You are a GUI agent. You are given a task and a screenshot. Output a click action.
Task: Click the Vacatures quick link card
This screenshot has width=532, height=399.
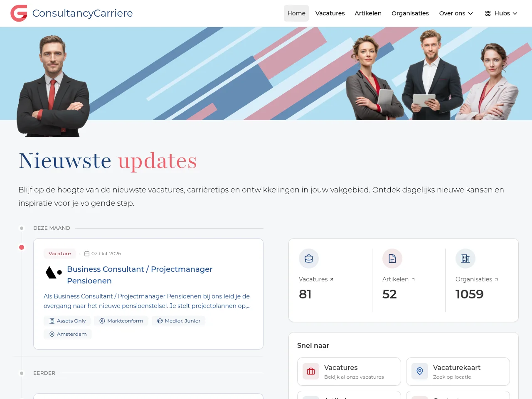(x=349, y=372)
